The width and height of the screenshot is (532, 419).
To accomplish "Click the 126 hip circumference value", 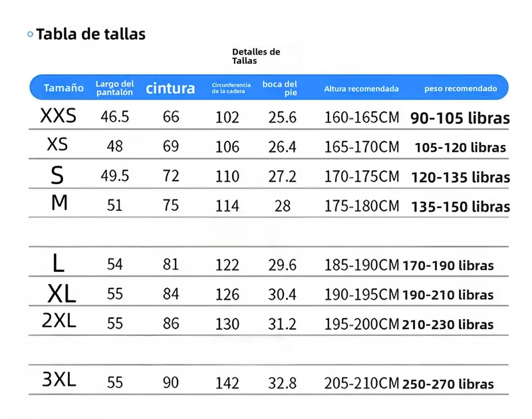I will click(x=227, y=295).
